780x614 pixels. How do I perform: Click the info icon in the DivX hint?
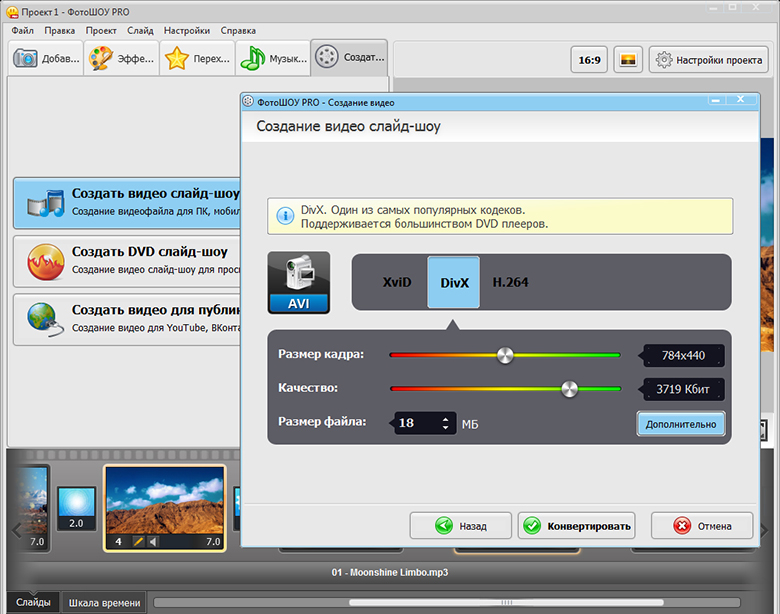tap(285, 216)
